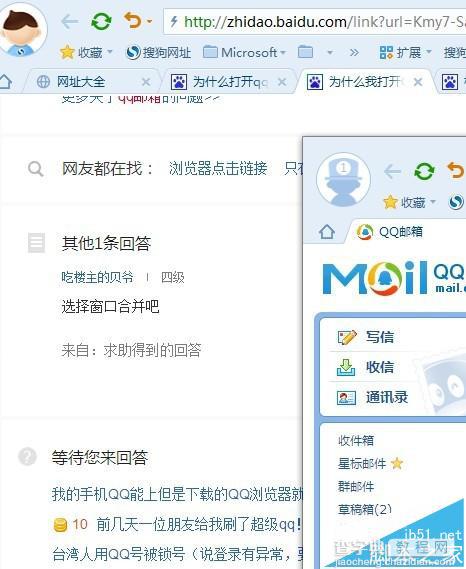This screenshot has height=569, width=466.
Task: Click the Sogou icon in the QQ邮箱 window's bookmark bar
Action: 457,202
